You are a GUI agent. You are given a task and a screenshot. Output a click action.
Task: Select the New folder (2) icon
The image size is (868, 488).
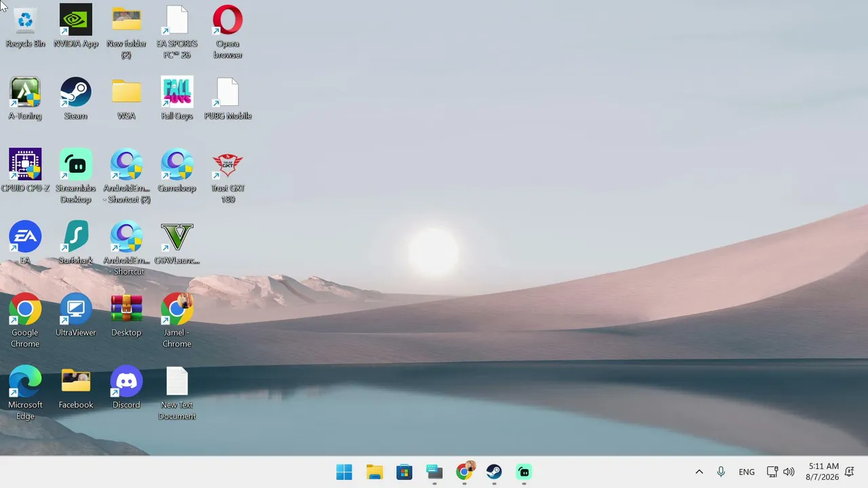(126, 33)
